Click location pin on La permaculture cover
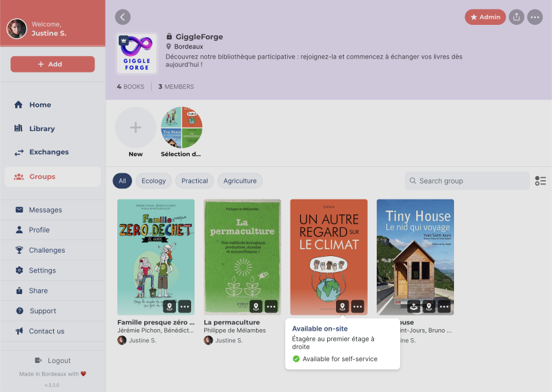Screen dimensions: 552x392 255,306
